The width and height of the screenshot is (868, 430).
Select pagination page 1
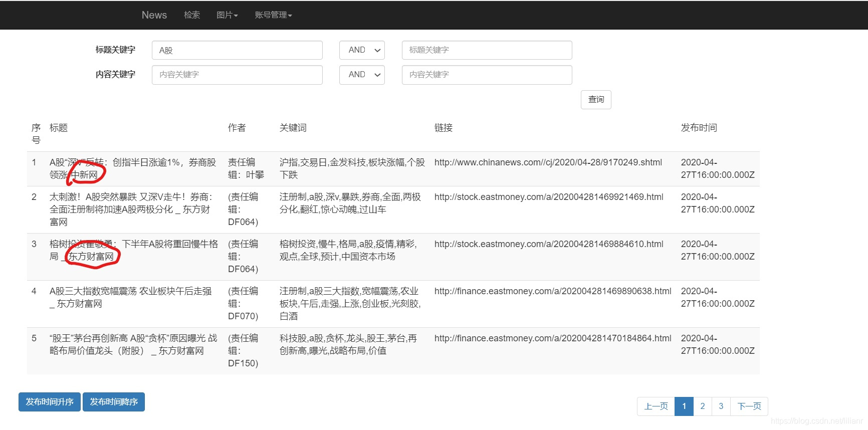click(684, 406)
